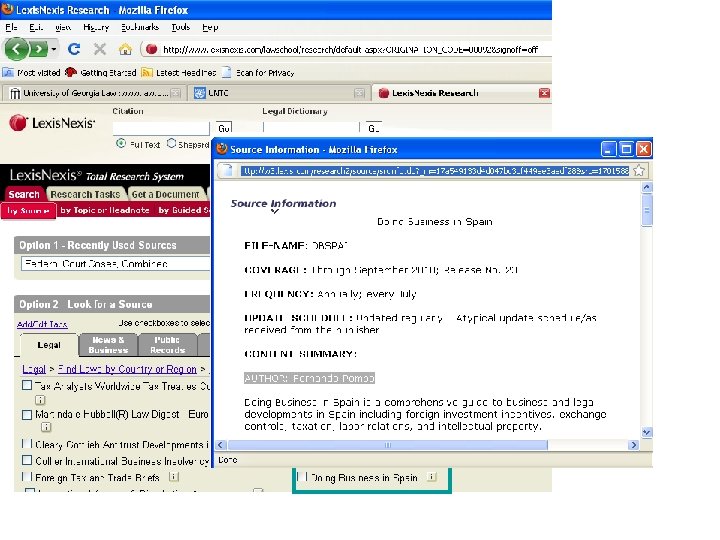
Task: Click popup horizontal scrollbar left arrow
Action: (221, 445)
